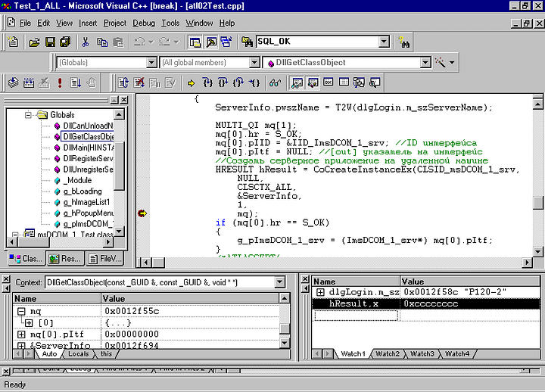Switch to the Locals tab
The width and height of the screenshot is (545, 392).
pyautogui.click(x=77, y=353)
